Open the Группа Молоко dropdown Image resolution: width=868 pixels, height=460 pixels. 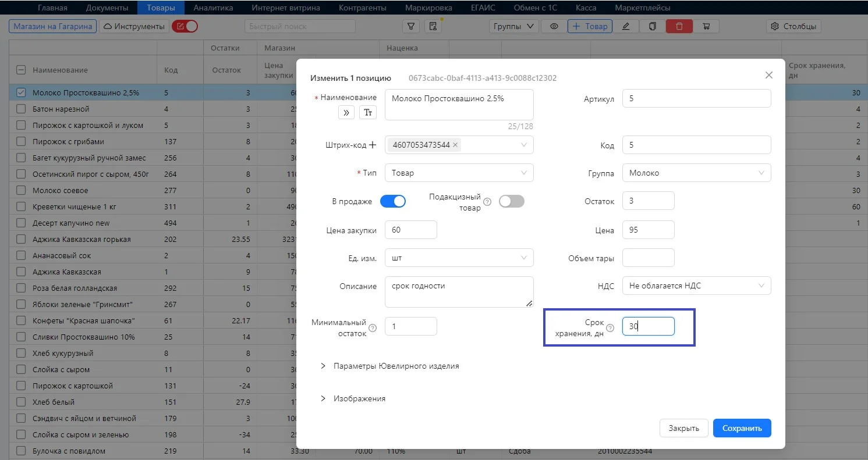click(696, 173)
